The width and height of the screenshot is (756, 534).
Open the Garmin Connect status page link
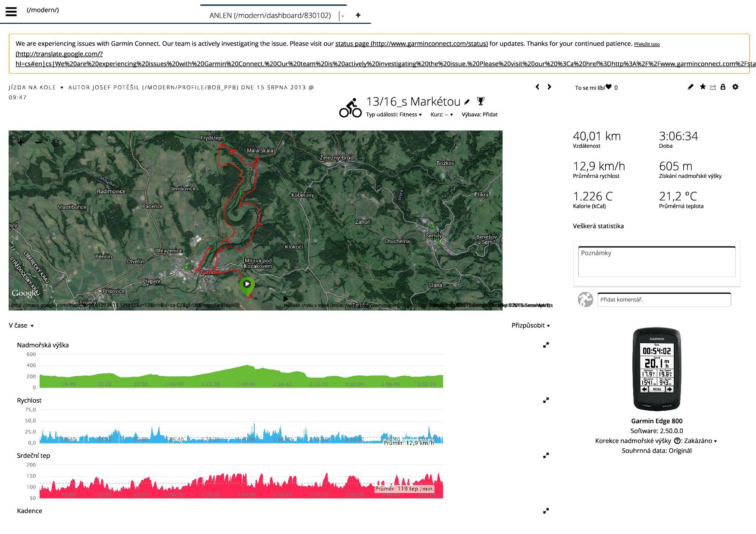tap(411, 44)
